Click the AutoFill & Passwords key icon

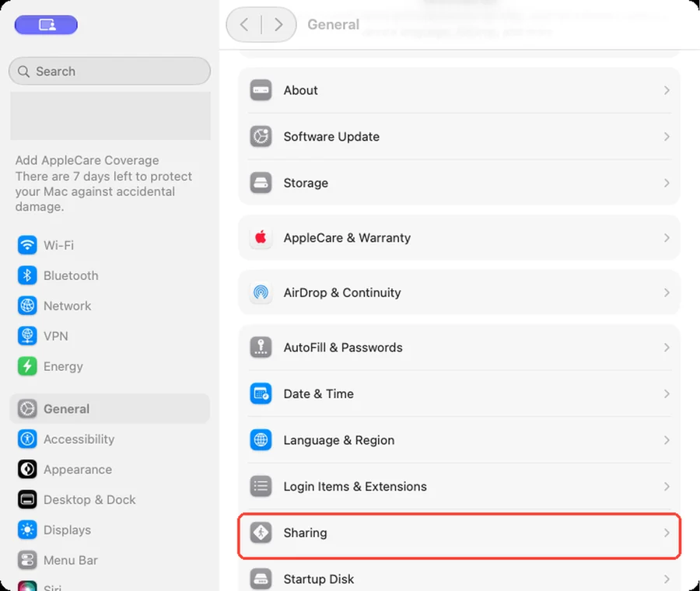pos(261,348)
